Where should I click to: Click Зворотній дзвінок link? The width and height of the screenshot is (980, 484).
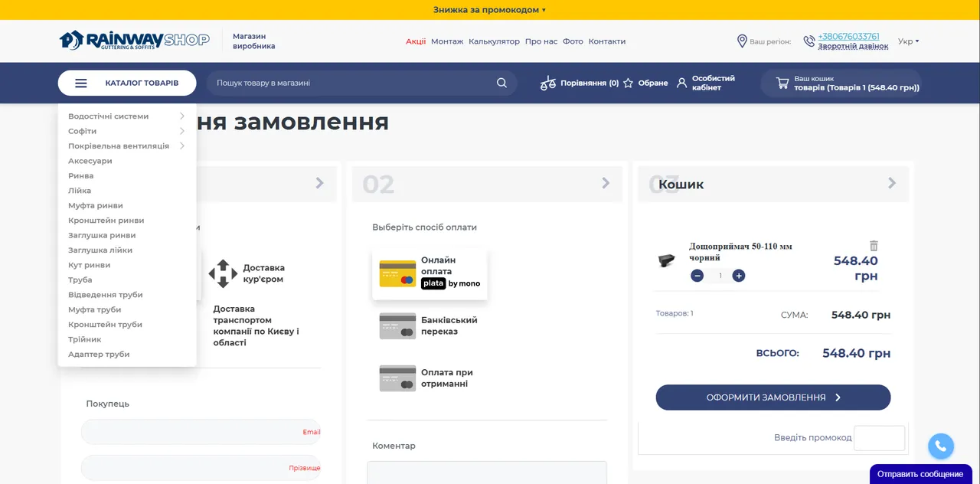[x=853, y=46]
